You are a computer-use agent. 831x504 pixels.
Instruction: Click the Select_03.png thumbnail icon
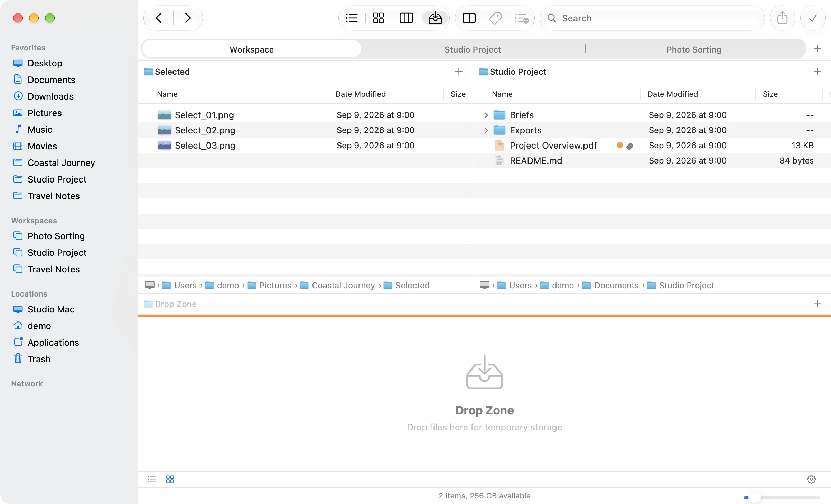tap(164, 146)
